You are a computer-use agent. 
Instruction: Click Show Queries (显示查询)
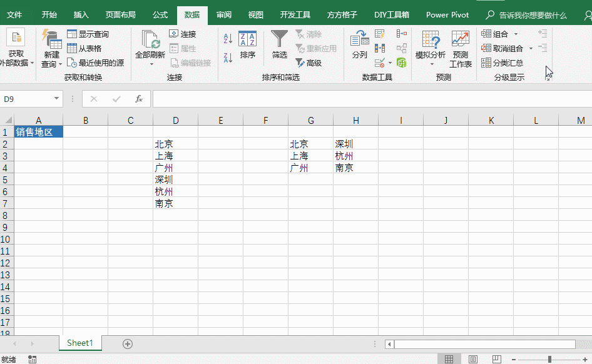[88, 34]
